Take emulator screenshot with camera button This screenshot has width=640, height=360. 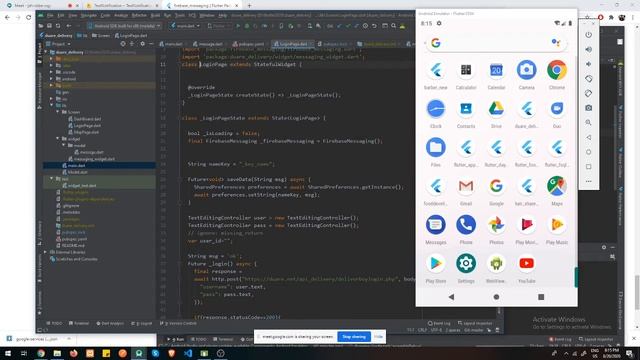[x=588, y=108]
